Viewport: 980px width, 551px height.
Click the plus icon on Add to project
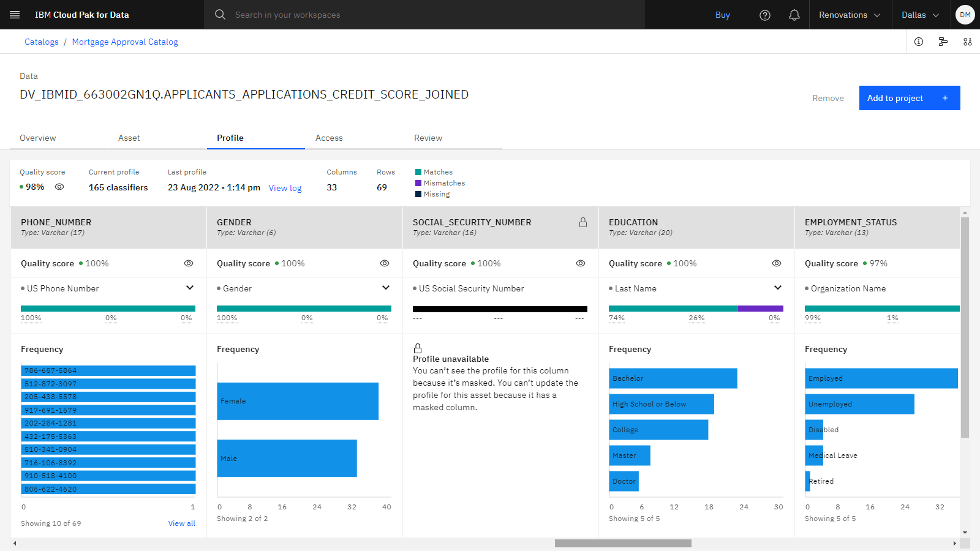[945, 98]
